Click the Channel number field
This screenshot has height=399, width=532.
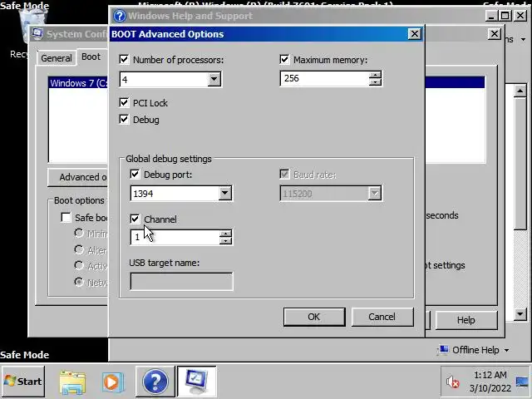[x=175, y=237]
